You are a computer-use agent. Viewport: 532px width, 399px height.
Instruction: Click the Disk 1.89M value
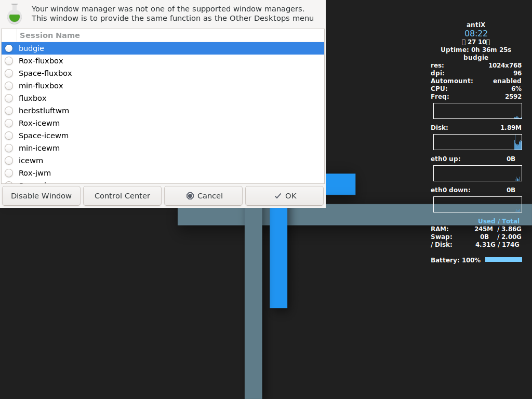click(x=511, y=128)
